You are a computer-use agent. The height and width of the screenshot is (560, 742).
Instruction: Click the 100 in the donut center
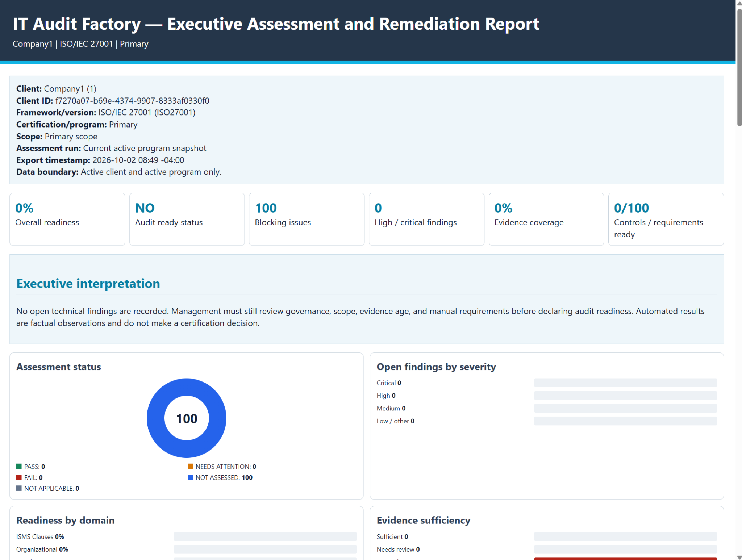(x=187, y=418)
